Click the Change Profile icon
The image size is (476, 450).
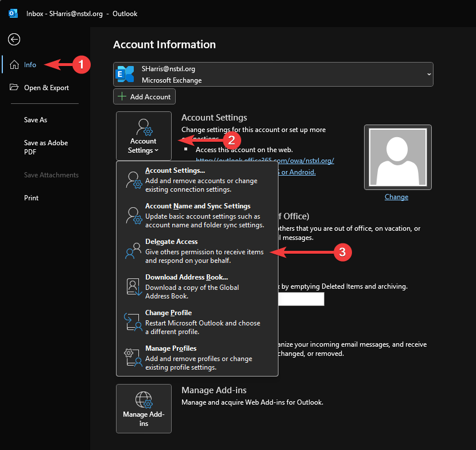coord(133,322)
